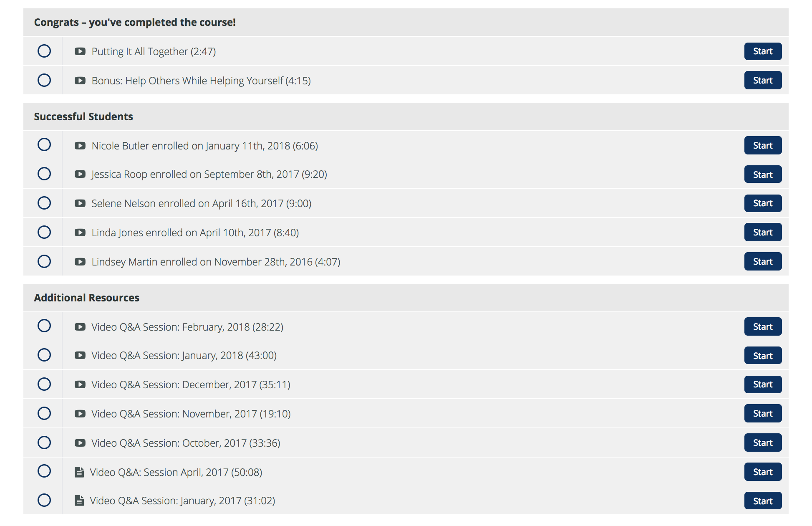Click video icon next to Lindsey Martin lesson
The height and width of the screenshot is (526, 812).
point(80,262)
